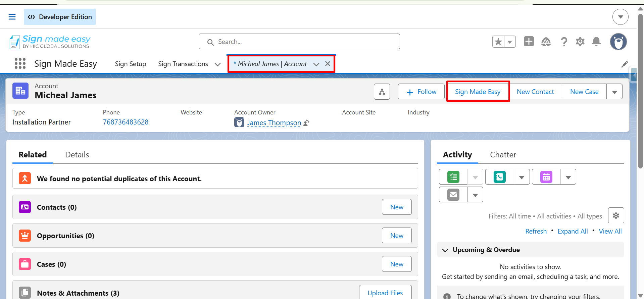This screenshot has height=299, width=644.
Task: Click the phone number 768736483628
Action: [126, 122]
